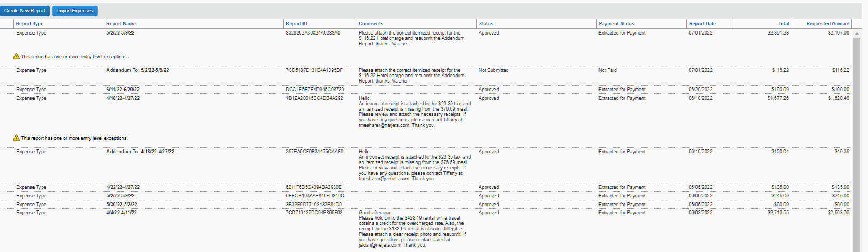This screenshot has height=252, width=868.
Task: Open report Addendum To: 5/2/22-5/9/22
Action: click(x=137, y=70)
